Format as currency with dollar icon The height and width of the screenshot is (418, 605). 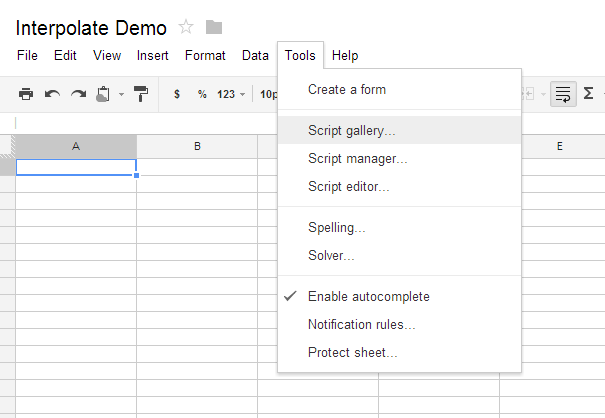pos(177,94)
